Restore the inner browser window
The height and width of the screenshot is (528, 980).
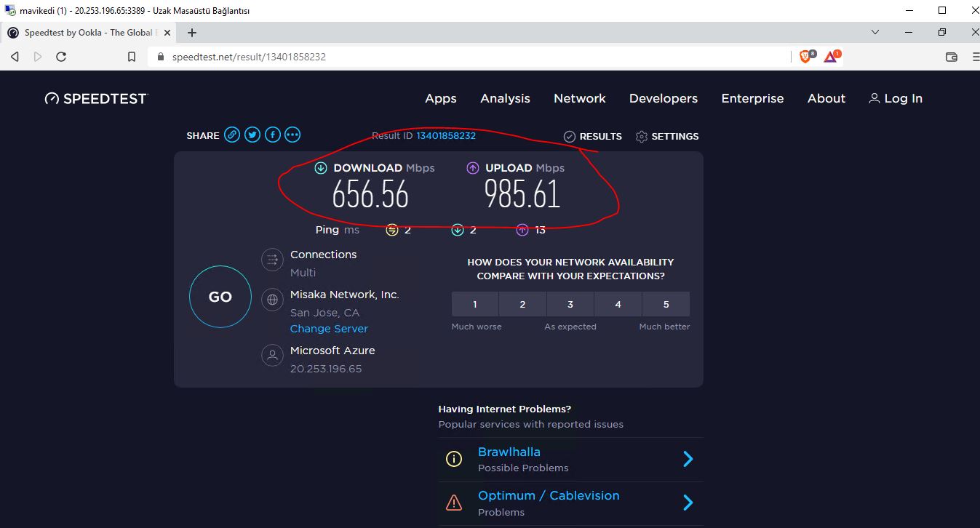(942, 32)
